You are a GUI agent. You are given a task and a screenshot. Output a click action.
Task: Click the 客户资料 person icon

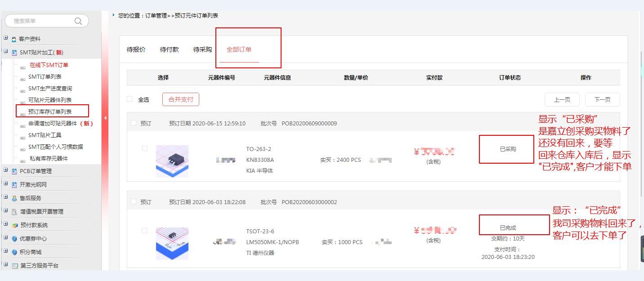[14, 40]
